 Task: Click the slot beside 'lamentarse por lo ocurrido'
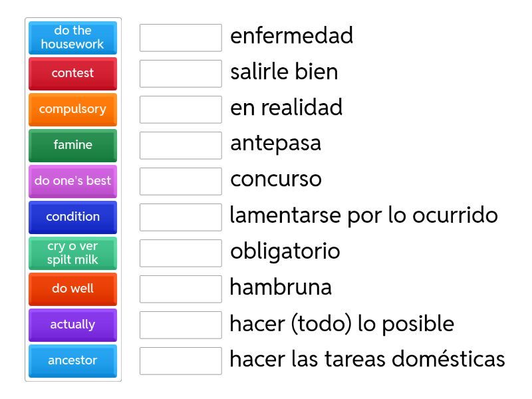pyautogui.click(x=180, y=217)
